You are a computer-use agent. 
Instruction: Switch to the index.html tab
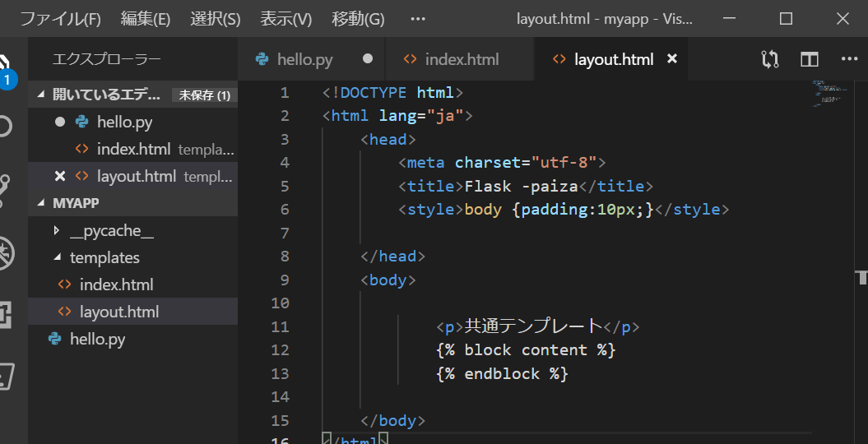pos(461,59)
